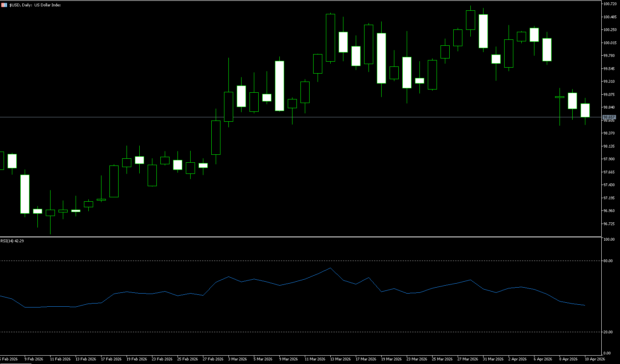Click the last candle at 10 Apr 2026
Viewport: 620px width, 364px height.
[x=585, y=110]
